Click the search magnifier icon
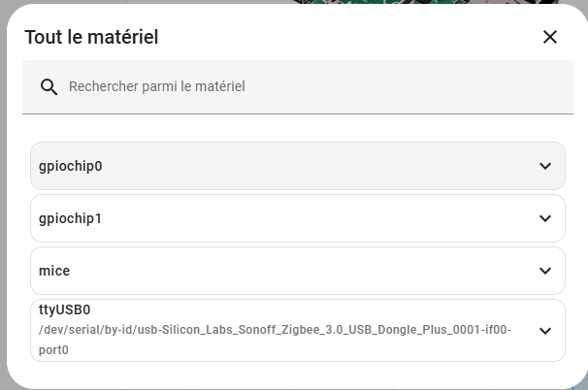This screenshot has width=588, height=390. point(49,87)
